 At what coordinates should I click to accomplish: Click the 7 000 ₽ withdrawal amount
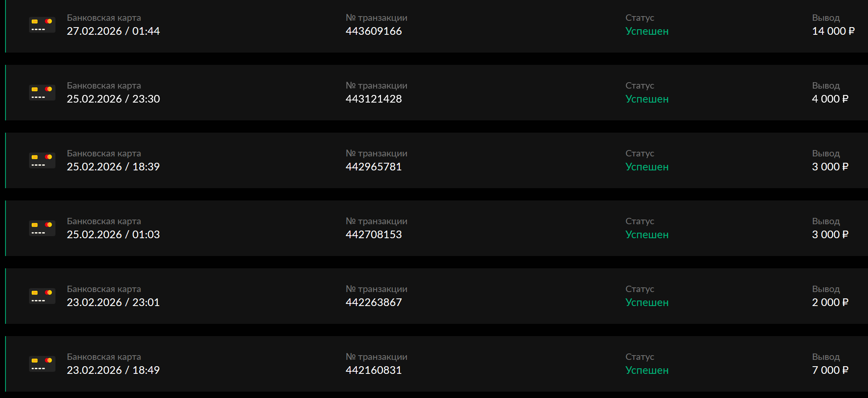pos(830,370)
